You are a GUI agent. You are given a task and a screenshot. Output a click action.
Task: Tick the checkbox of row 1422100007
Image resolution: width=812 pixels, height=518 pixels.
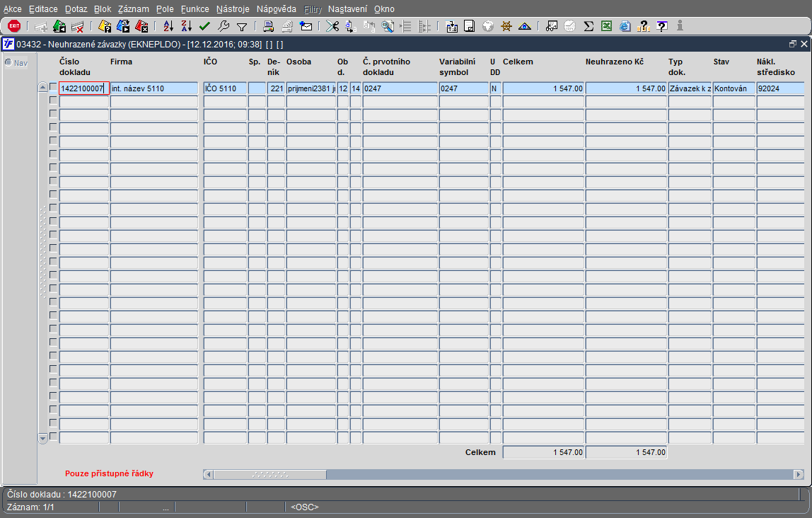point(53,87)
